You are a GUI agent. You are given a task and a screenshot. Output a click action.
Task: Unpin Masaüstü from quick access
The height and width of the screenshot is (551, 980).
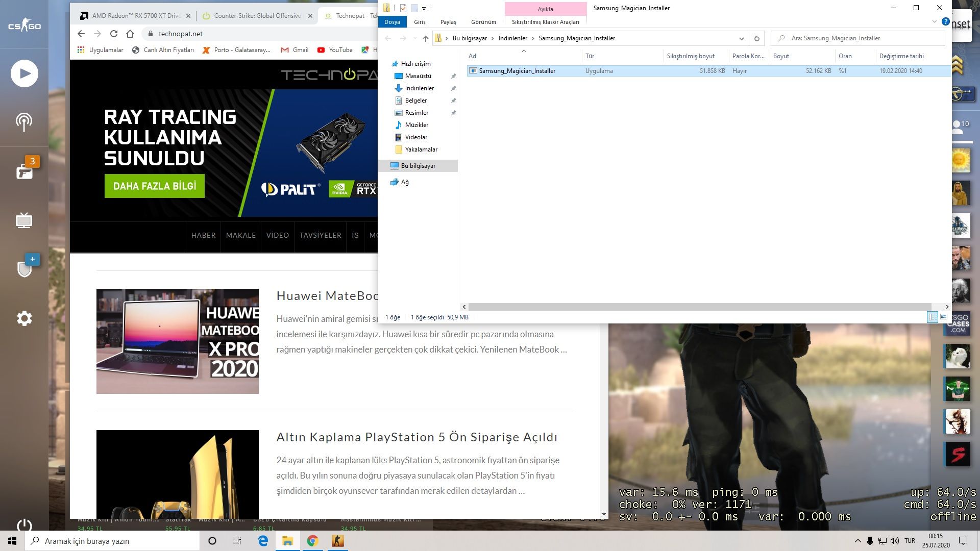point(453,76)
